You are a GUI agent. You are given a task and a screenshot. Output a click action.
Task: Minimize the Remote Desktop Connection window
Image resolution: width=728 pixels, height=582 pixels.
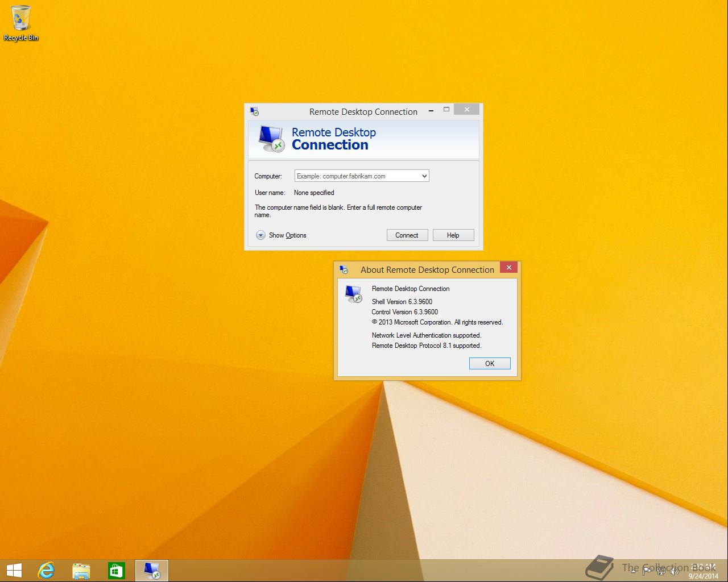(431, 110)
